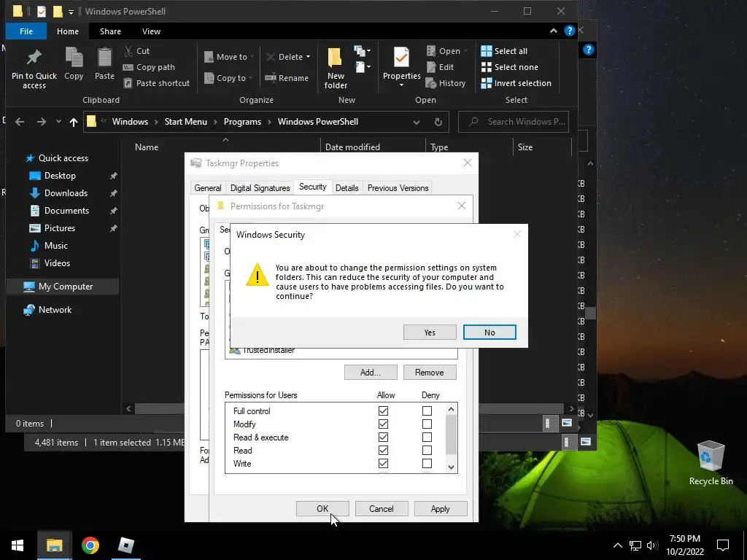Click Edit in Open group
Image resolution: width=747 pixels, height=560 pixels.
click(440, 67)
